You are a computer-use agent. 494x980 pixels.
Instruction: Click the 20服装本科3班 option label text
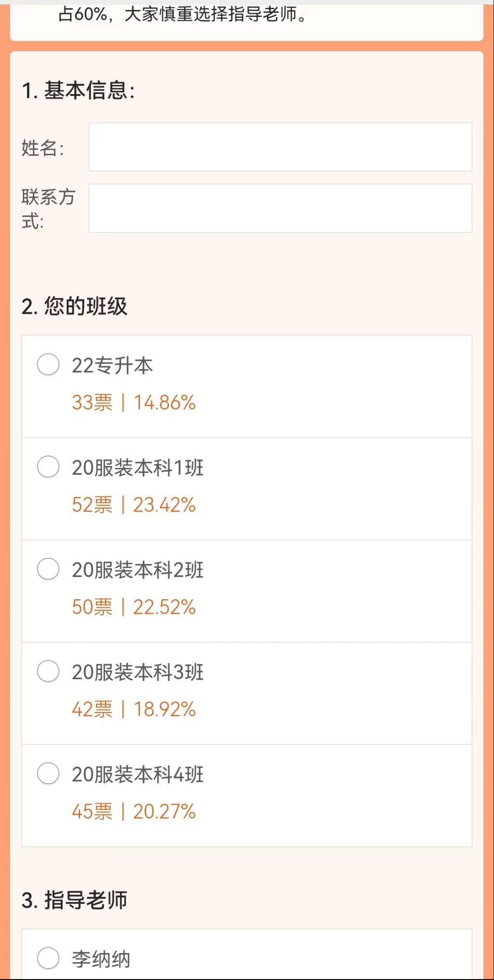(x=137, y=672)
